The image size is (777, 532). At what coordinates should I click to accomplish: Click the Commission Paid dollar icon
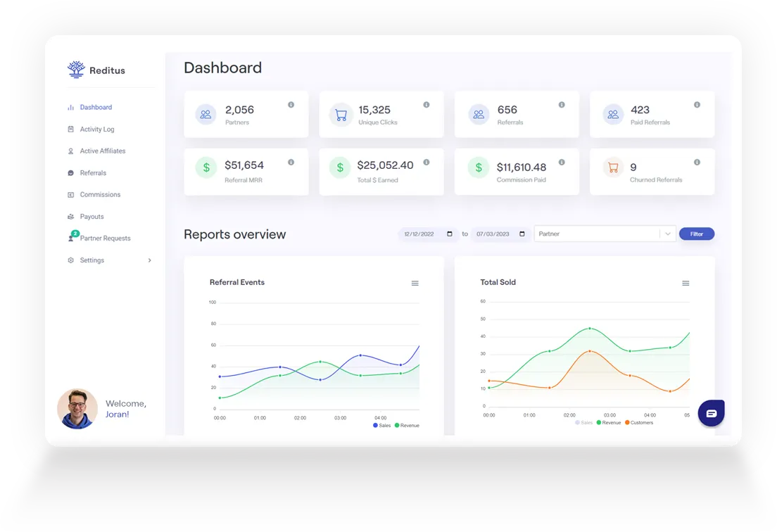click(x=478, y=167)
